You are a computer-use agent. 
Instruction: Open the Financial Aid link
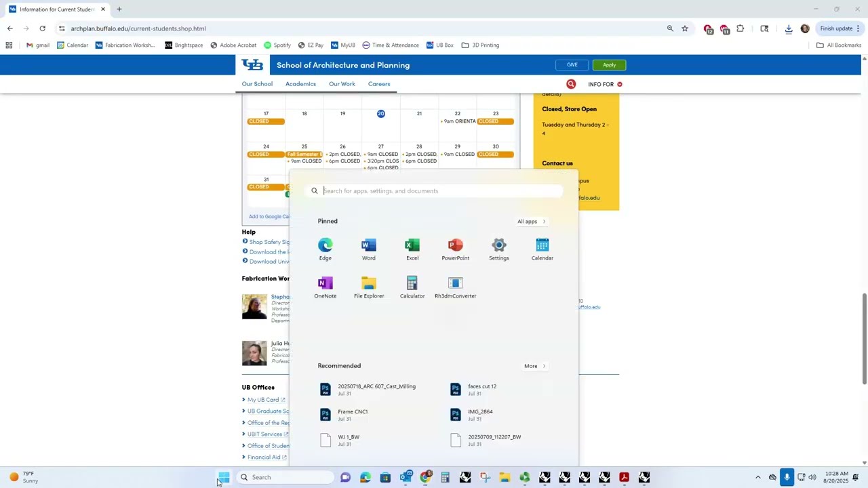click(x=264, y=457)
